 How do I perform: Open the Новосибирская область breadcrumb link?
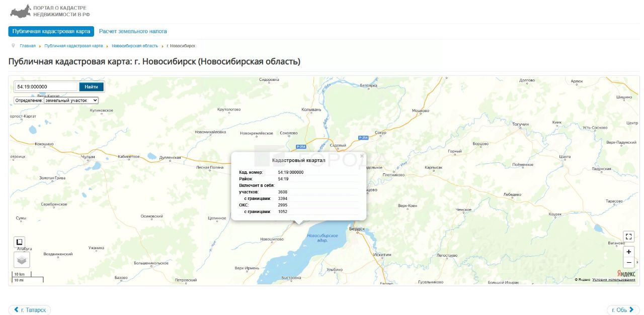pos(135,46)
